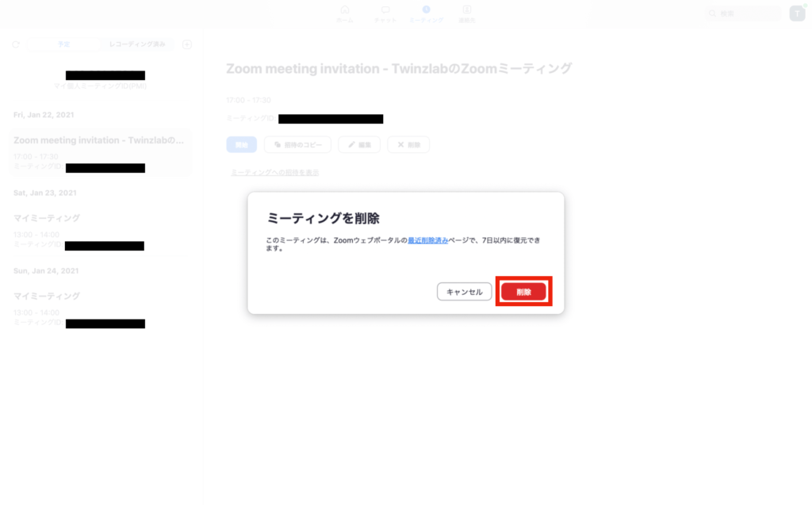Switch to the レコーディング済み tab
This screenshot has width=812, height=505.
tap(137, 44)
